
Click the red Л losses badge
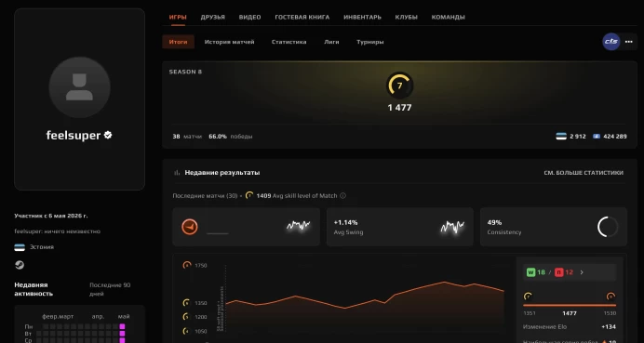(559, 272)
